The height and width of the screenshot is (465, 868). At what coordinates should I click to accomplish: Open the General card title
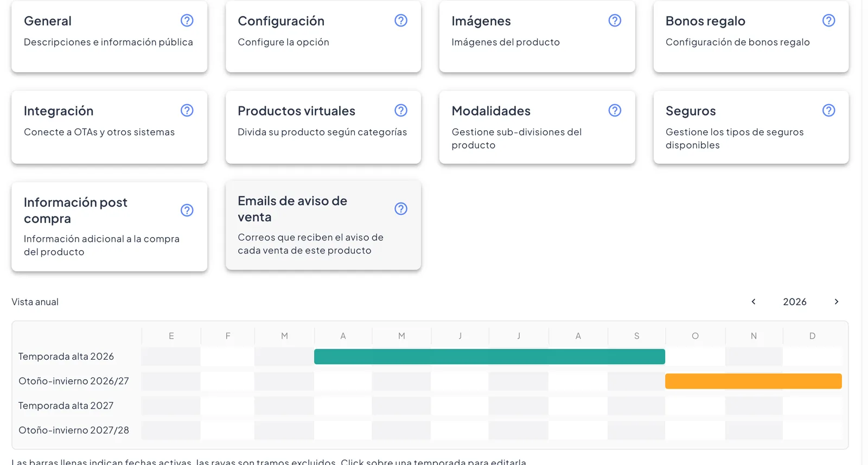tap(48, 21)
